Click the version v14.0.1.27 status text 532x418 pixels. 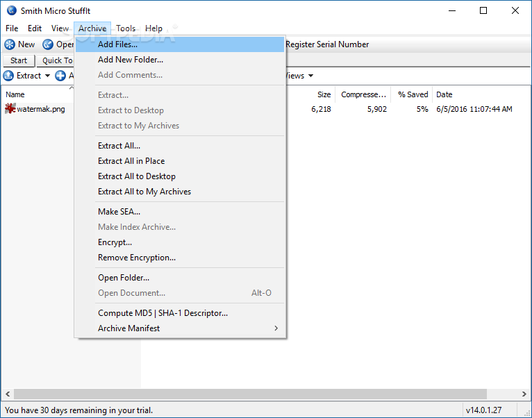point(483,410)
